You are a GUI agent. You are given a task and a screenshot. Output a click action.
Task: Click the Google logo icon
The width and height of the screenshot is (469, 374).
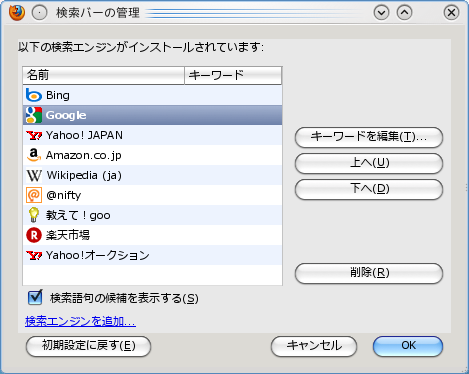34,115
